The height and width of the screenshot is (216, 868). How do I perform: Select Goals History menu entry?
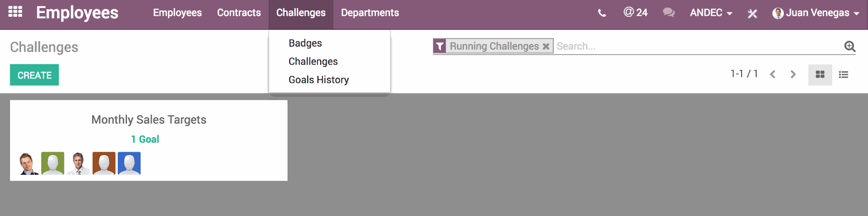point(319,80)
